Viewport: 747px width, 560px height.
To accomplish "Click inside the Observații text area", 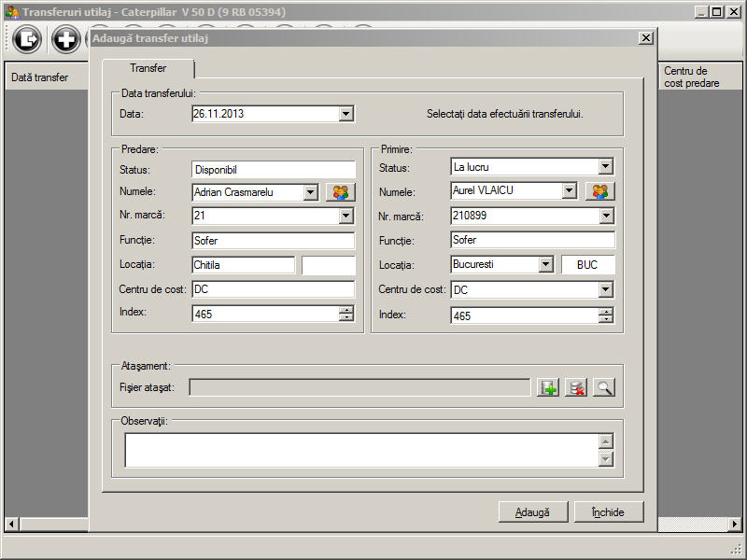I will [x=362, y=450].
